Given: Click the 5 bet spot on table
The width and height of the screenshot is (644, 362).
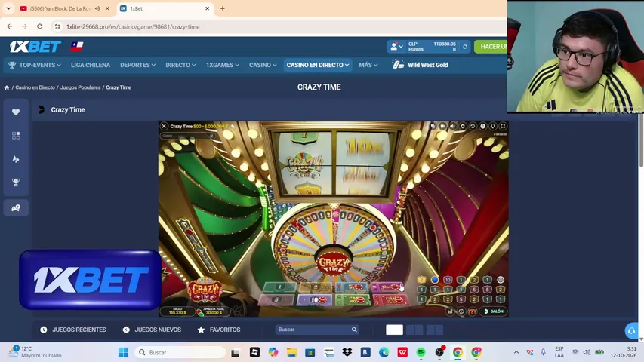Looking at the screenshot, I should [276, 300].
